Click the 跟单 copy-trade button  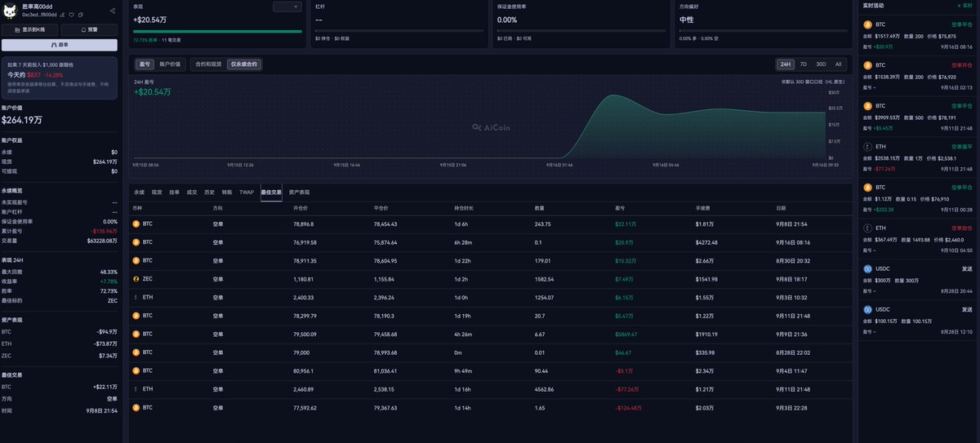[x=59, y=45]
